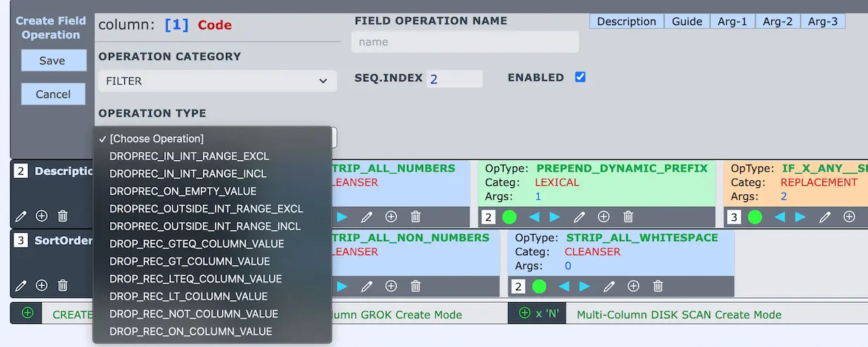Click green plus beside CREATE mode

(x=27, y=313)
